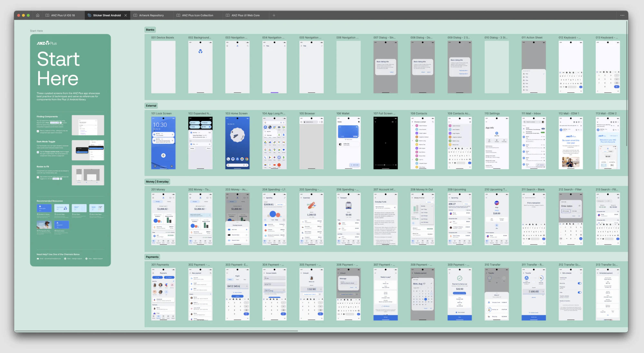644x353 pixels.
Task: Open the Photography Repo link
Action: tap(44, 231)
